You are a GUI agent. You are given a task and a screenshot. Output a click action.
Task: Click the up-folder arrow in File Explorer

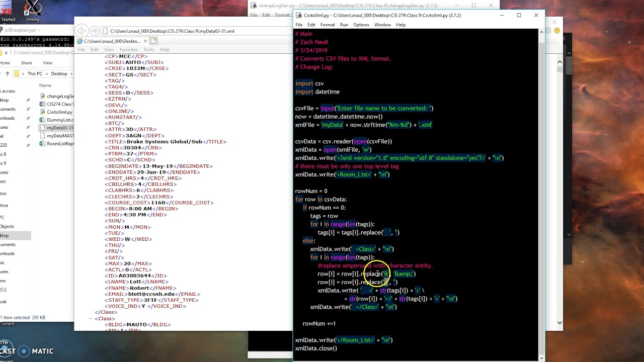(x=7, y=73)
